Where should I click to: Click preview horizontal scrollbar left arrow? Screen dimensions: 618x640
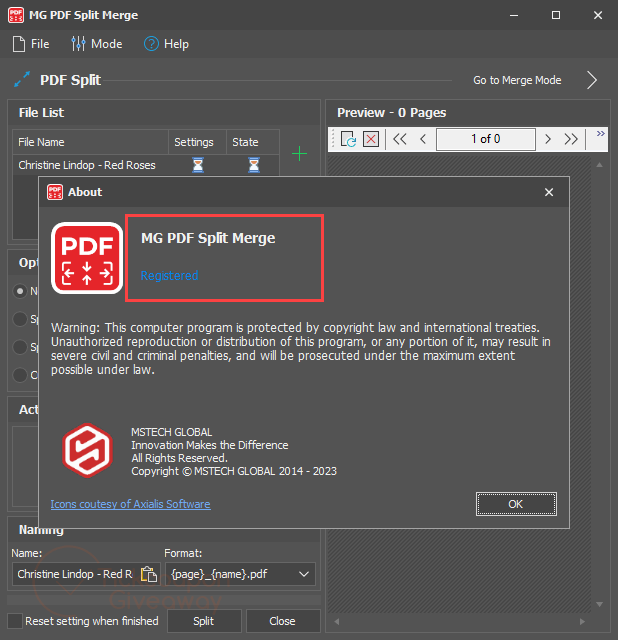[337, 622]
